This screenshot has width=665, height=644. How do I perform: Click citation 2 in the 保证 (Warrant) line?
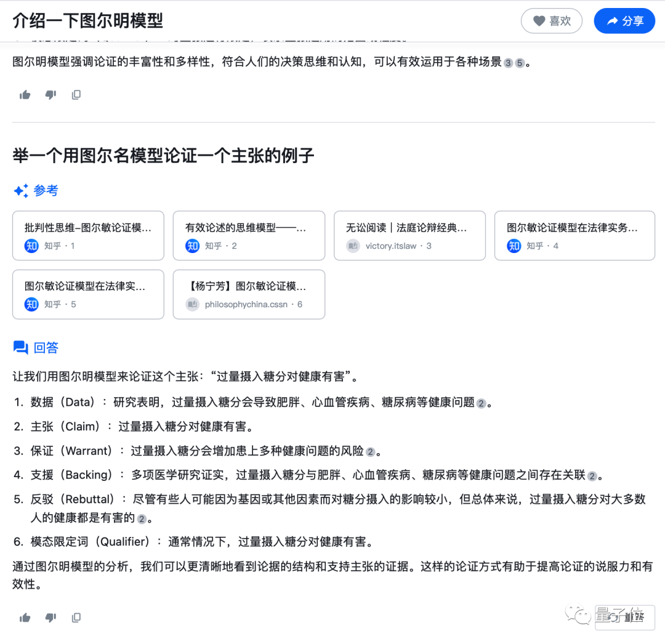click(x=370, y=452)
